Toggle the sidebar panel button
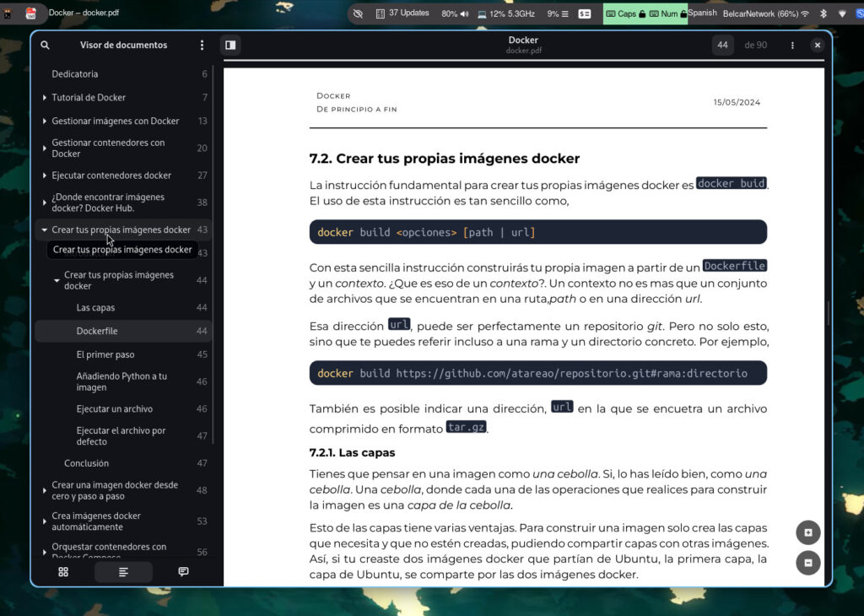Screen dimensions: 864x616 coord(230,46)
